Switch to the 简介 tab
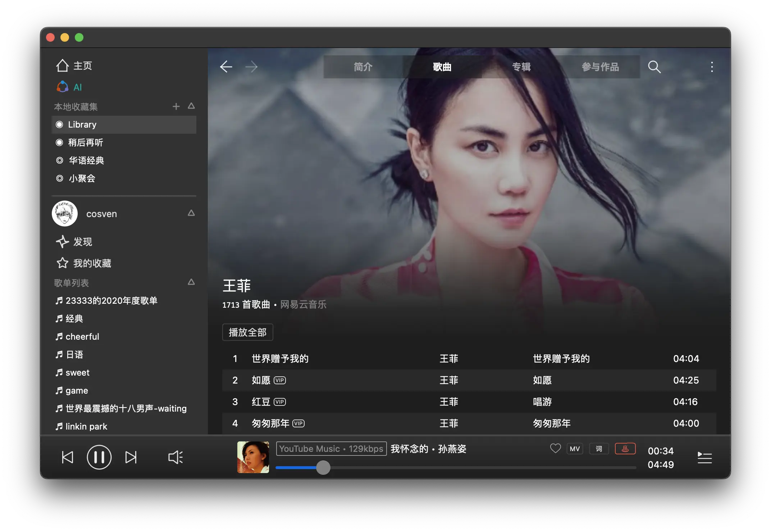The image size is (771, 532). tap(363, 67)
